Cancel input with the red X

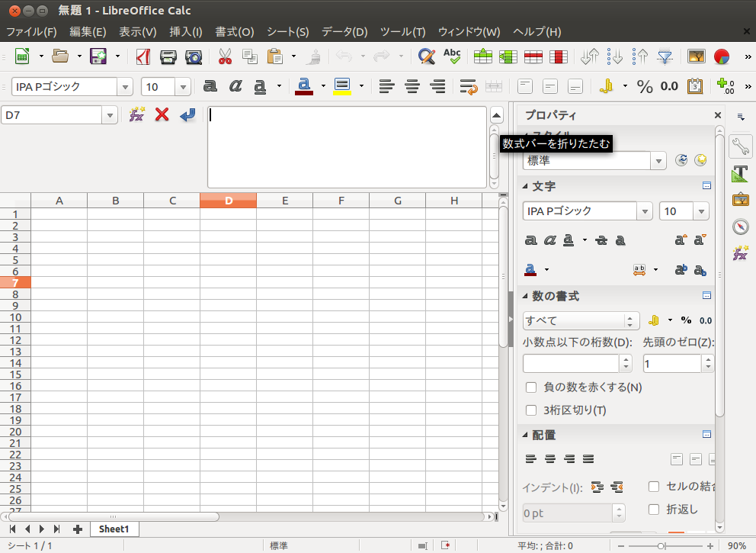point(162,115)
